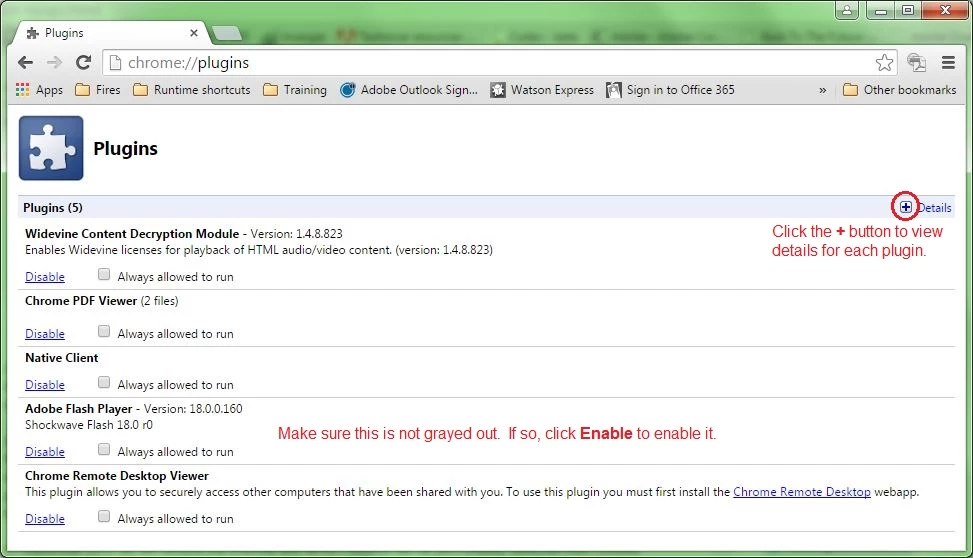Open the Adobe Outlook Sign... bookmark
973x558 pixels.
click(409, 89)
